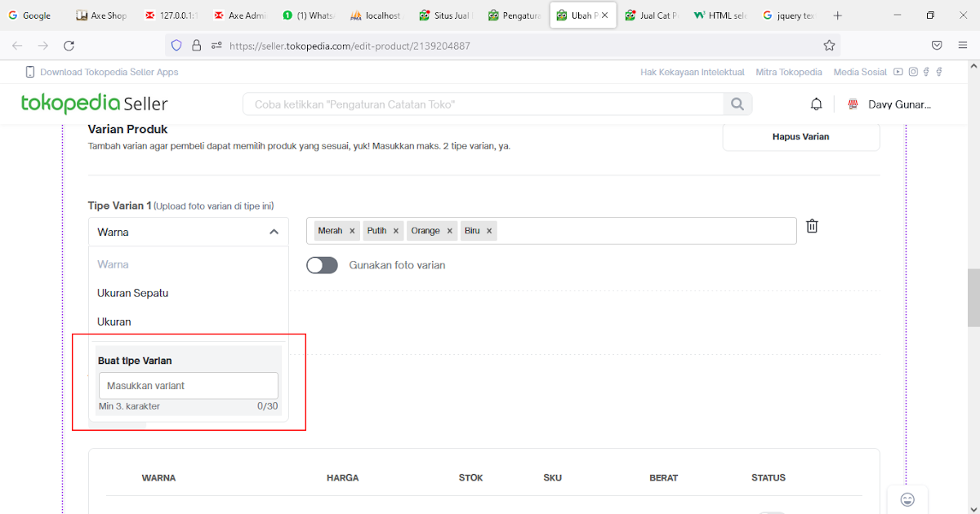Click the BERAT column header
The height and width of the screenshot is (514, 980).
[x=663, y=478]
